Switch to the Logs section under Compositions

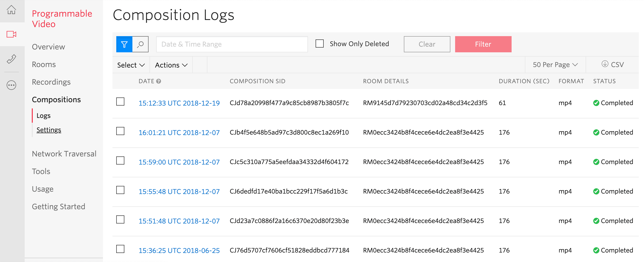43,116
